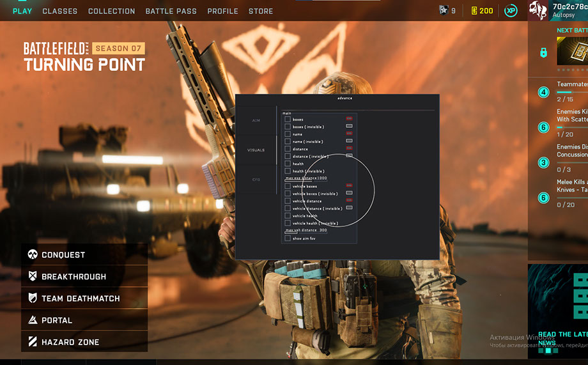Click the red color swatch beside 'boxes'
The image size is (588, 365).
[349, 119]
